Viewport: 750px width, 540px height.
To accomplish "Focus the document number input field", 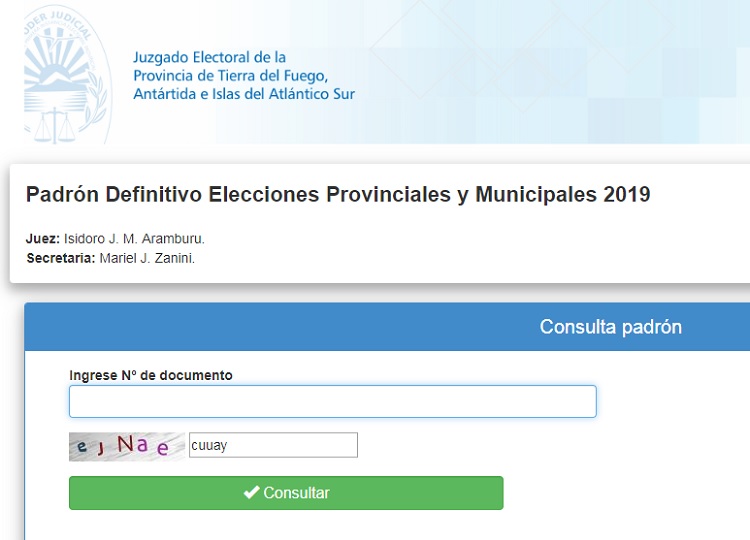I will tap(333, 401).
